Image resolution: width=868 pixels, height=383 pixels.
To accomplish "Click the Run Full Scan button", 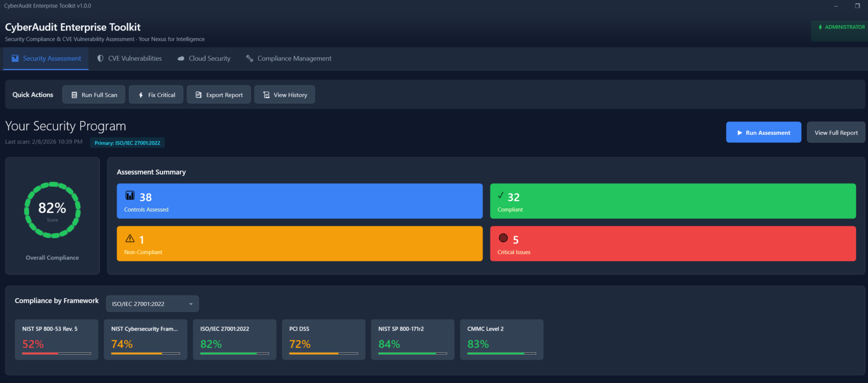I will (x=94, y=94).
